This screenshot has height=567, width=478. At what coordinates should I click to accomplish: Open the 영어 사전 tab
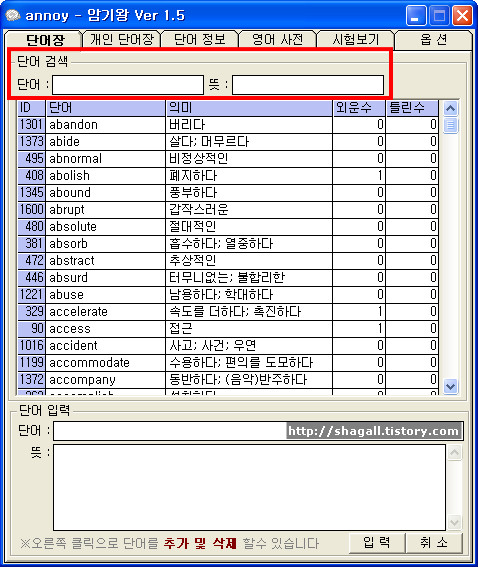click(x=277, y=39)
